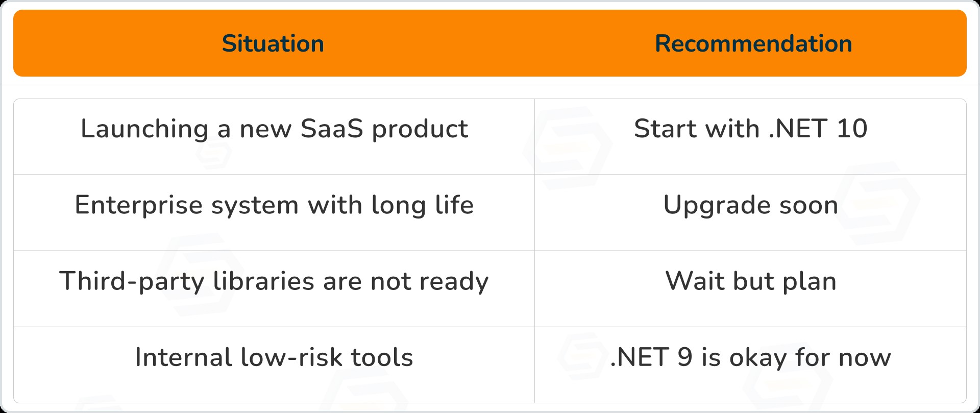
Task: Click the "Upgrade soon" recommendation
Action: click(750, 205)
